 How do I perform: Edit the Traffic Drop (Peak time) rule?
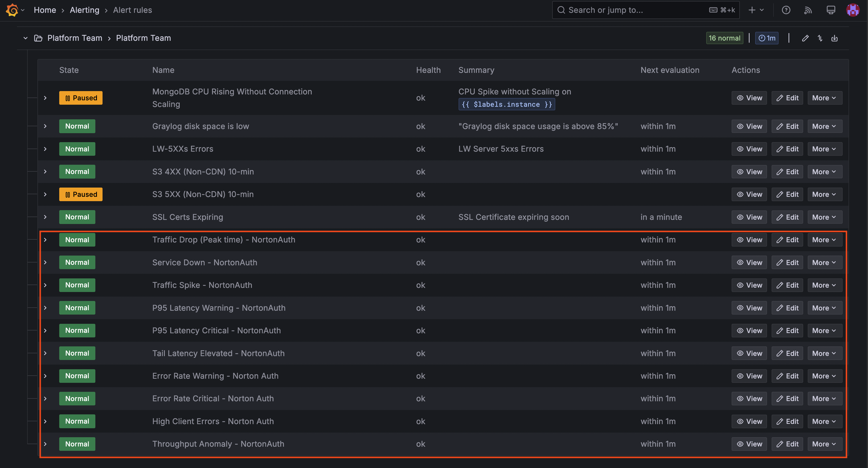pos(787,240)
